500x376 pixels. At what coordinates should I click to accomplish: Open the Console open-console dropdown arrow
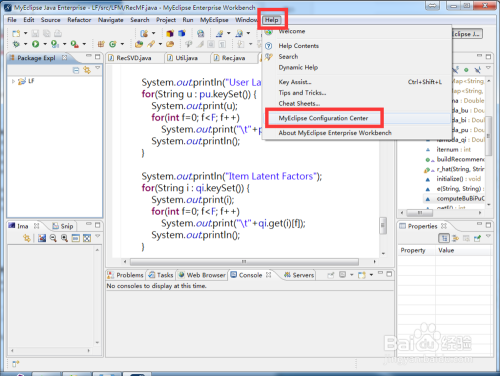(x=371, y=275)
